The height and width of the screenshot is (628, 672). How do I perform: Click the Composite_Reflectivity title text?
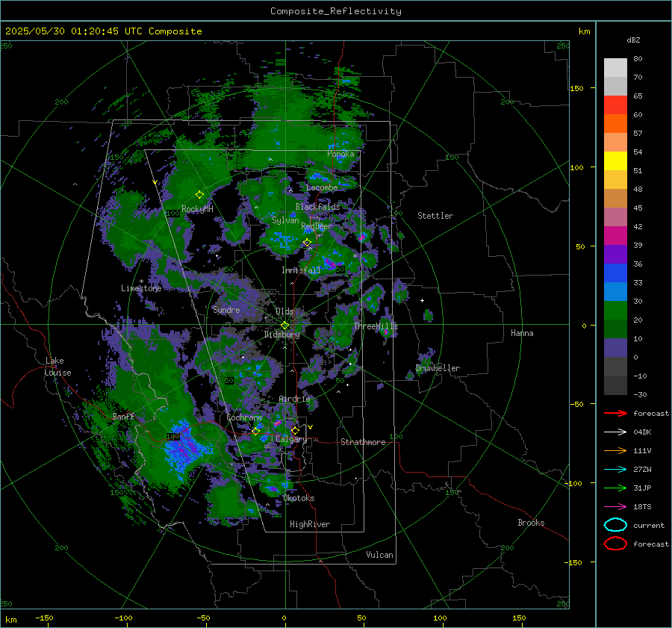click(x=336, y=11)
